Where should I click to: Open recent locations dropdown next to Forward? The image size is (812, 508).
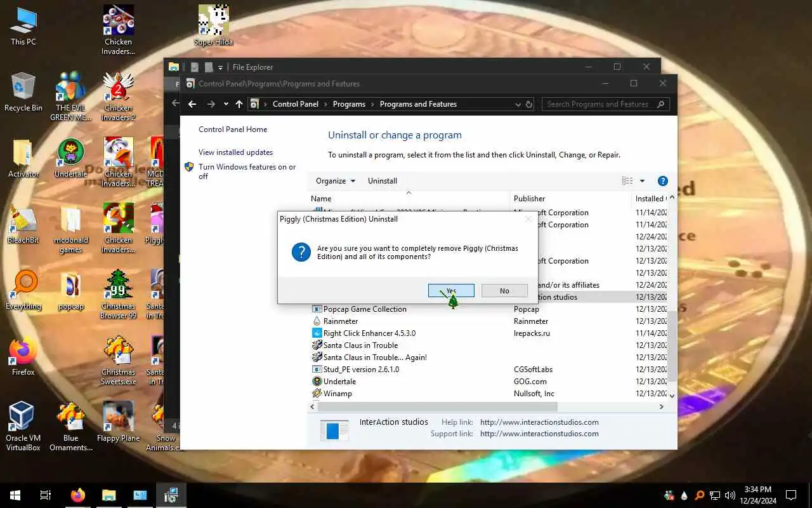point(226,104)
